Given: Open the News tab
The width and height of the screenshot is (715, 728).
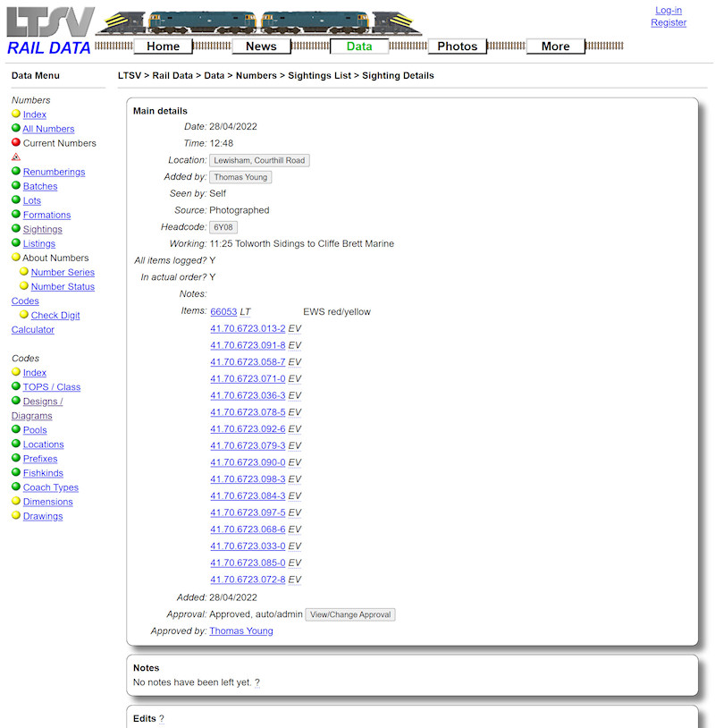Looking at the screenshot, I should tap(260, 46).
